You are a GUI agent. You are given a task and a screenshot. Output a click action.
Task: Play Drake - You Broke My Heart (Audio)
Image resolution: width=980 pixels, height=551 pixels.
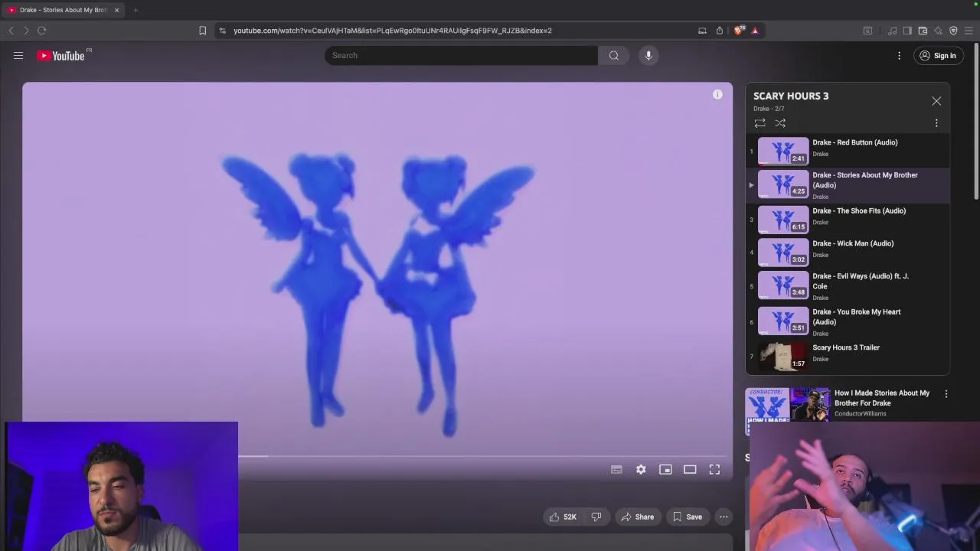click(848, 322)
